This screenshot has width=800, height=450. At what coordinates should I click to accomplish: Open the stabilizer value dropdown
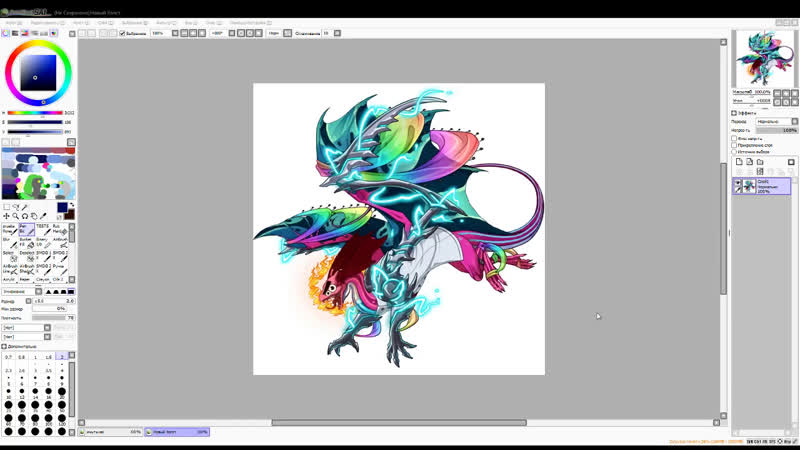pos(337,33)
